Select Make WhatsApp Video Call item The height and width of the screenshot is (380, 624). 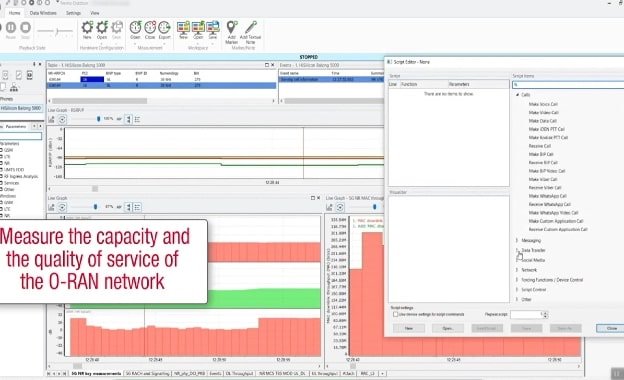click(x=553, y=213)
